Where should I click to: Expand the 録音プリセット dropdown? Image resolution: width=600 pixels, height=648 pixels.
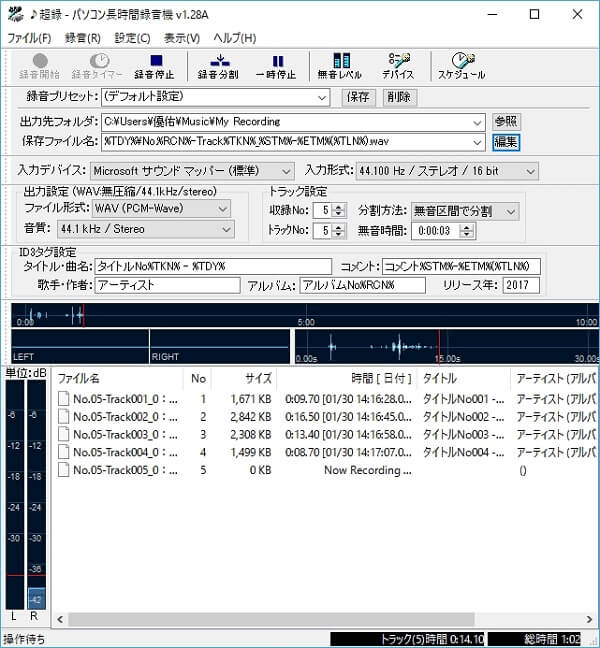(x=321, y=98)
